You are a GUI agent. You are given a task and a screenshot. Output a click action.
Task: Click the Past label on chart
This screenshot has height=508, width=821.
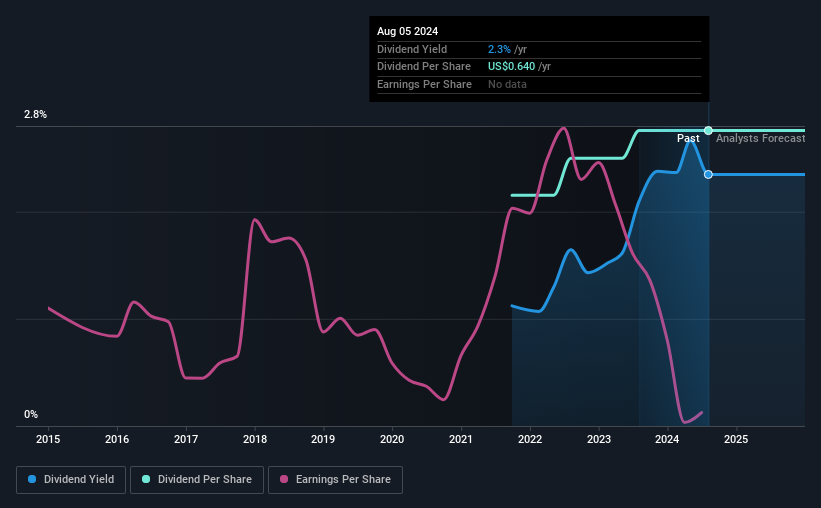(x=688, y=138)
